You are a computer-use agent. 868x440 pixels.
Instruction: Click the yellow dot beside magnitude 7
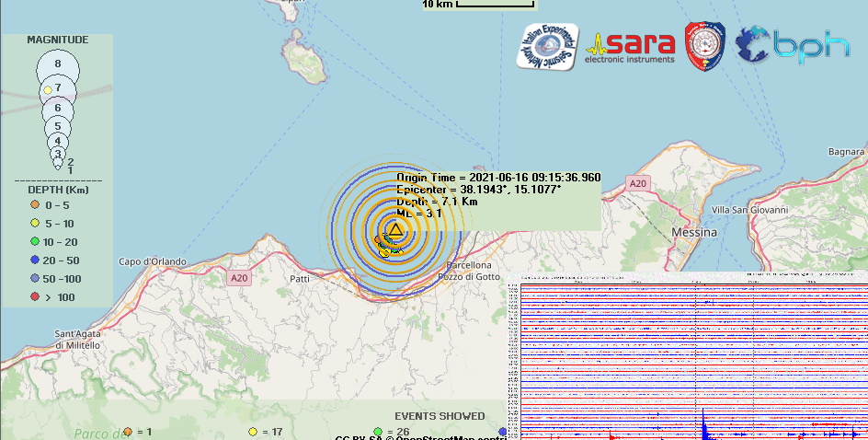click(x=47, y=90)
